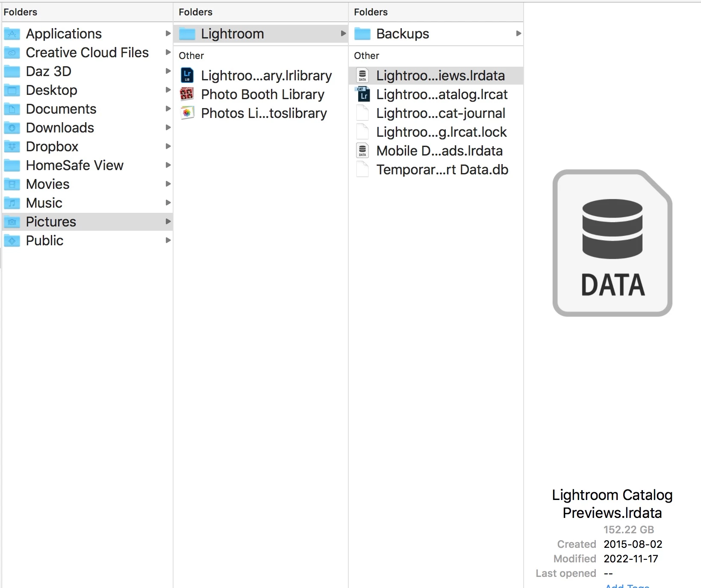
Task: Click the Previews .lrdata file icon
Action: (x=362, y=76)
